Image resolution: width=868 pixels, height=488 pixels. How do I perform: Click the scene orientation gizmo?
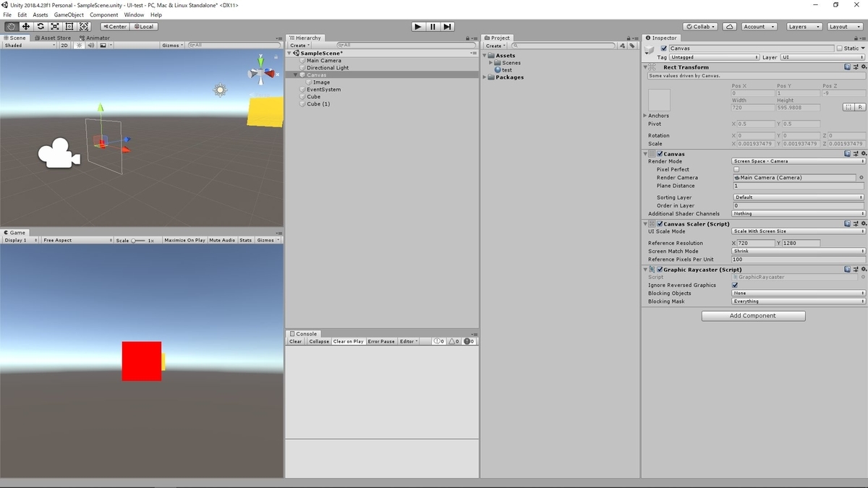(261, 72)
